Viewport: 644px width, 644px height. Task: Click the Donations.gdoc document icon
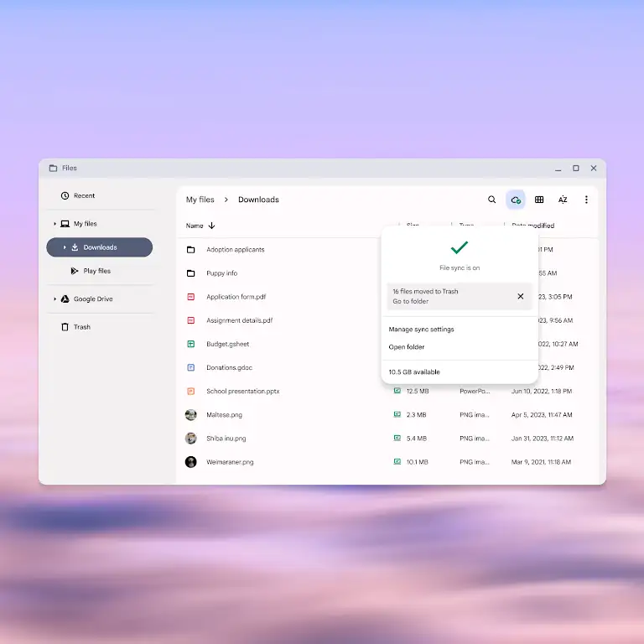(191, 367)
